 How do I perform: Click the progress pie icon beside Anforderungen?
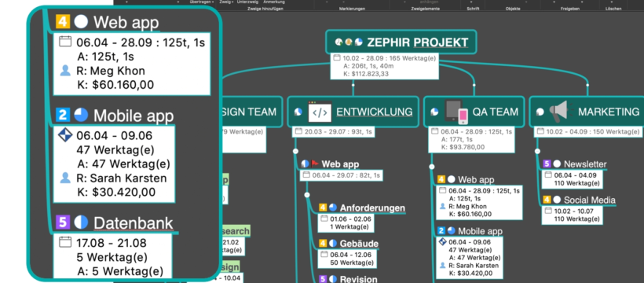333,208
